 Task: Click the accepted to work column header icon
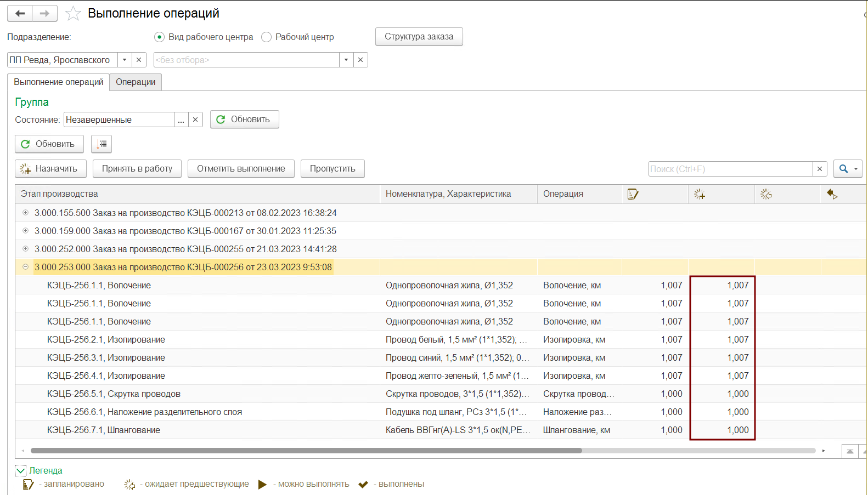tap(832, 194)
